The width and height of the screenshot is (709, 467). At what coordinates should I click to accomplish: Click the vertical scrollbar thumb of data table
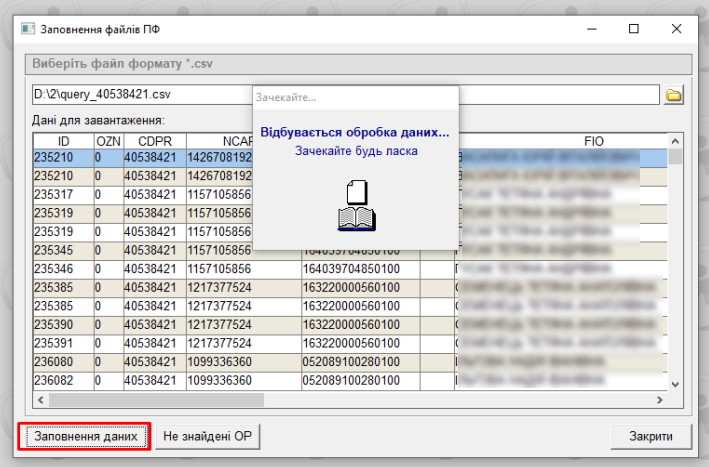coord(676,158)
